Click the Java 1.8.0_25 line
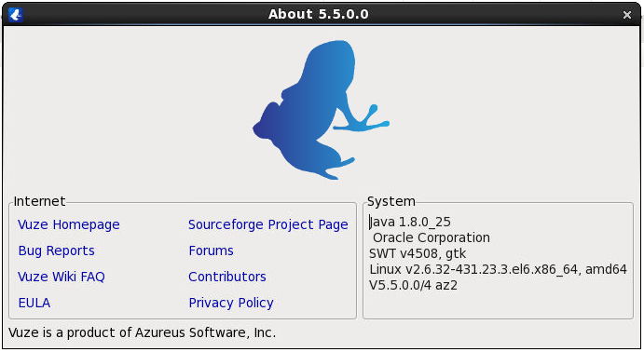Viewport: 644px width, 352px height. pyautogui.click(x=410, y=222)
